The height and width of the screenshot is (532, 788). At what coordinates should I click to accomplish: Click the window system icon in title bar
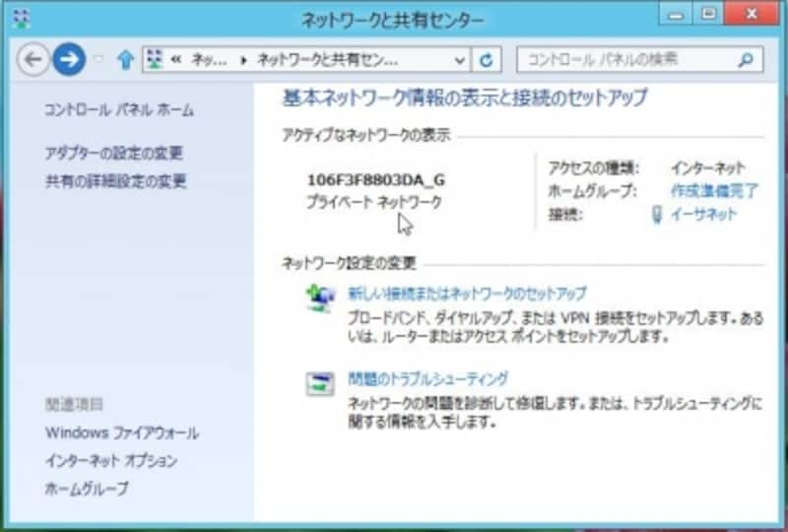tap(21, 19)
